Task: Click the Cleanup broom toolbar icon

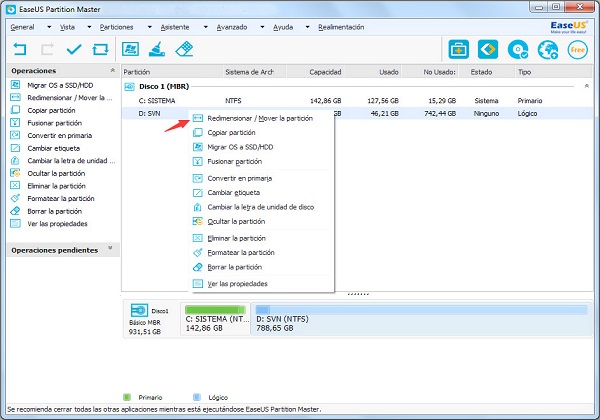Action: [x=157, y=49]
